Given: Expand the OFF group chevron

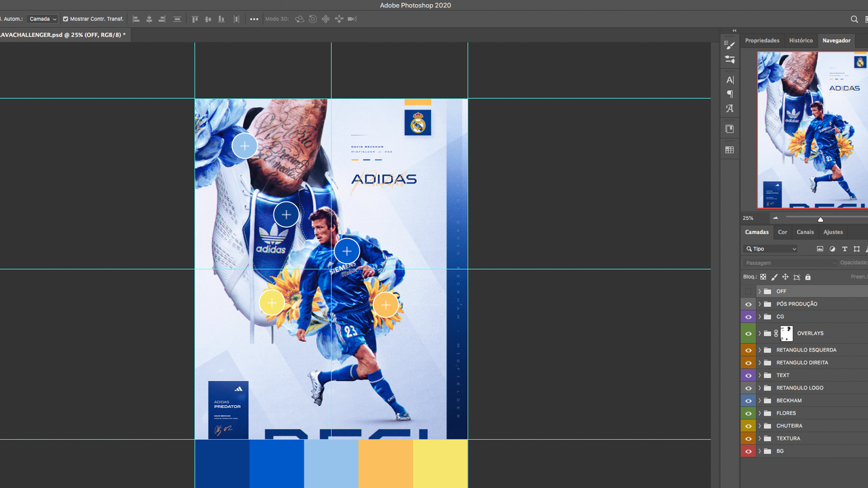Looking at the screenshot, I should point(759,291).
